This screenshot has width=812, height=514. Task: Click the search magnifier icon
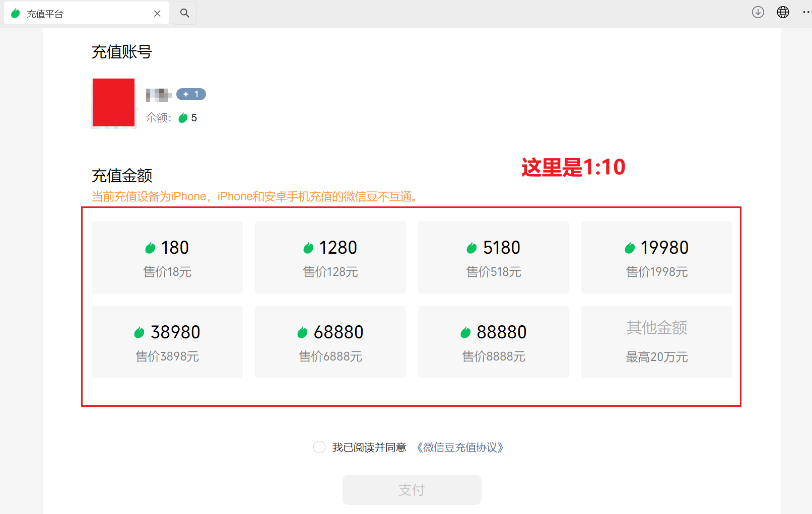click(x=185, y=14)
